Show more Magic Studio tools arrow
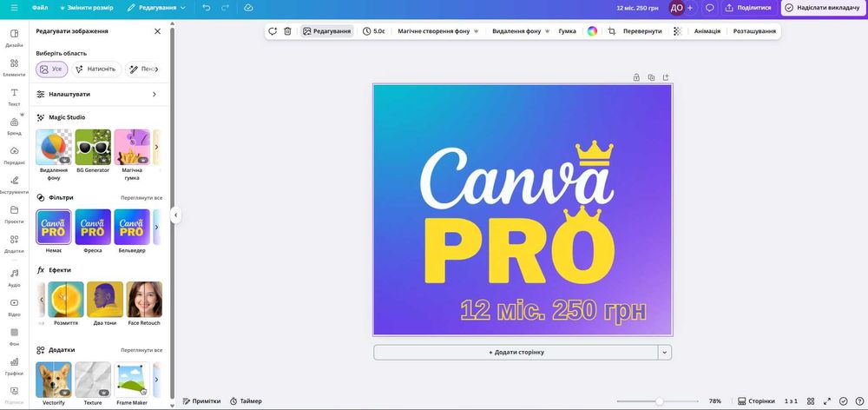Viewport: 868px width, 410px height. [156, 147]
